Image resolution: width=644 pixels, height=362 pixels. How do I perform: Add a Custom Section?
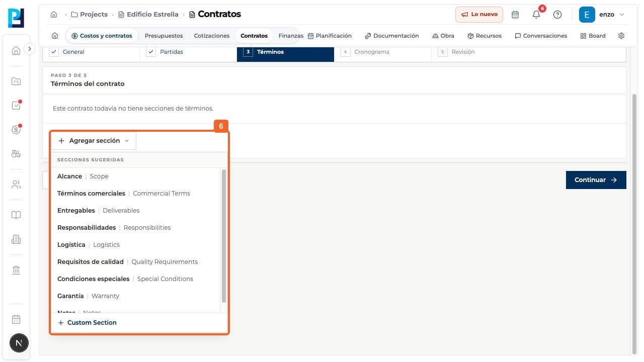(88, 323)
